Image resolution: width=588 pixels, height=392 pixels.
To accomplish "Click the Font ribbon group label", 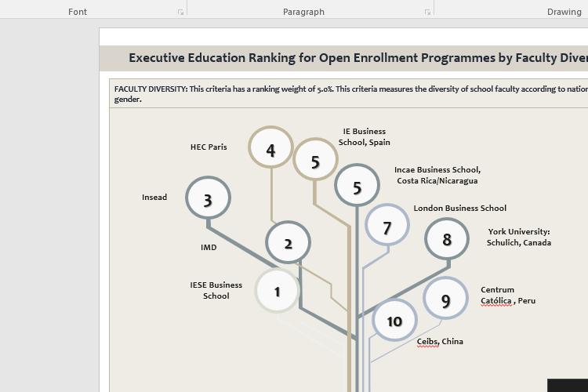I will click(78, 12).
